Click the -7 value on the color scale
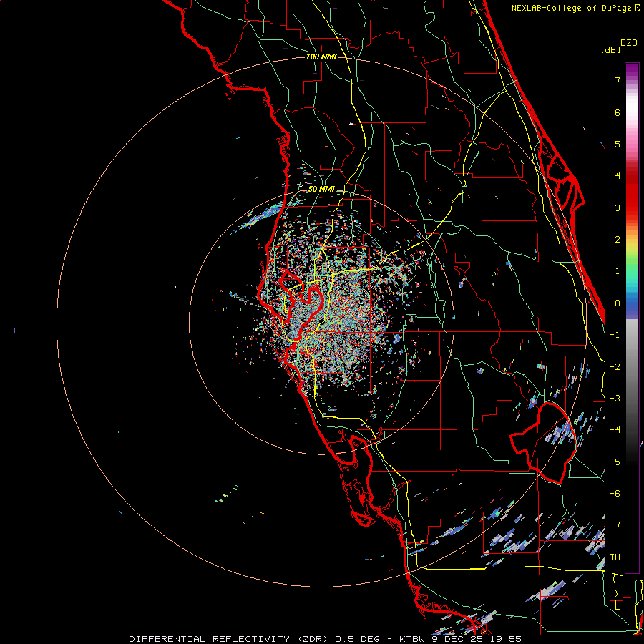Viewport: 644px width, 644px height. pos(615,525)
